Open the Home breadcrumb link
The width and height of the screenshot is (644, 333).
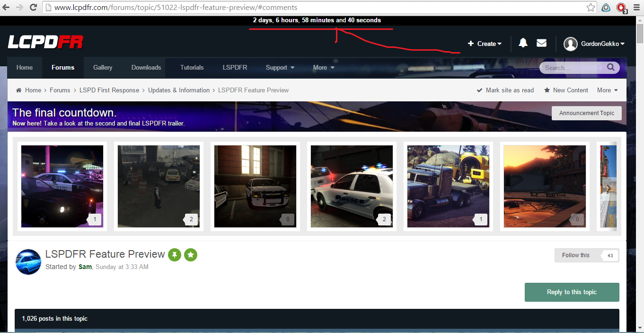(x=33, y=90)
